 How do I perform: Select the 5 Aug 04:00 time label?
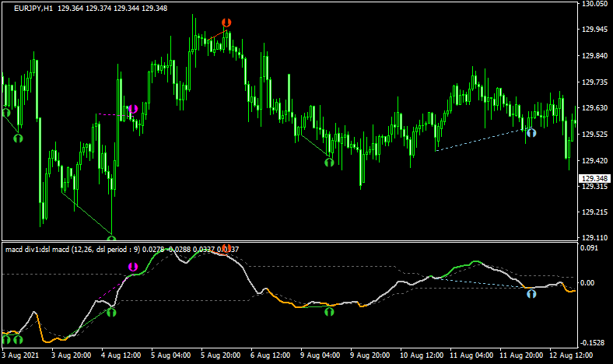171,355
